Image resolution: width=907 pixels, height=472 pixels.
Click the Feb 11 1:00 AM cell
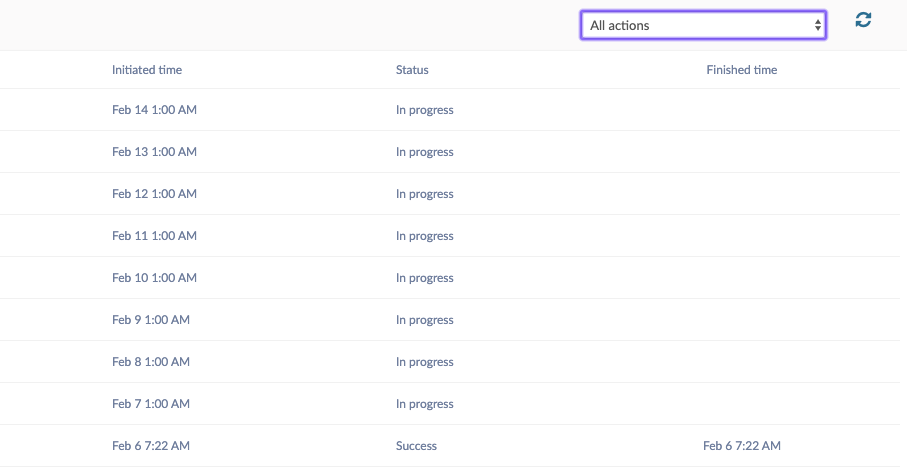coord(154,236)
